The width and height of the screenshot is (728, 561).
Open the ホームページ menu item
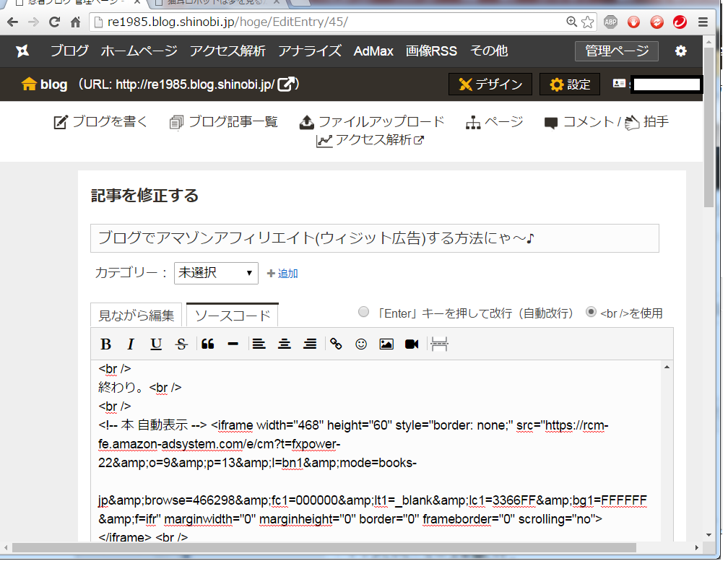tap(139, 51)
